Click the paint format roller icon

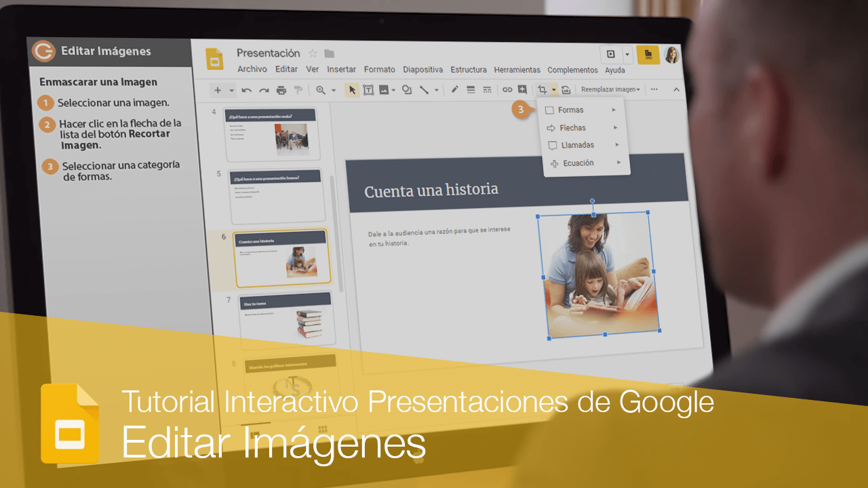298,90
